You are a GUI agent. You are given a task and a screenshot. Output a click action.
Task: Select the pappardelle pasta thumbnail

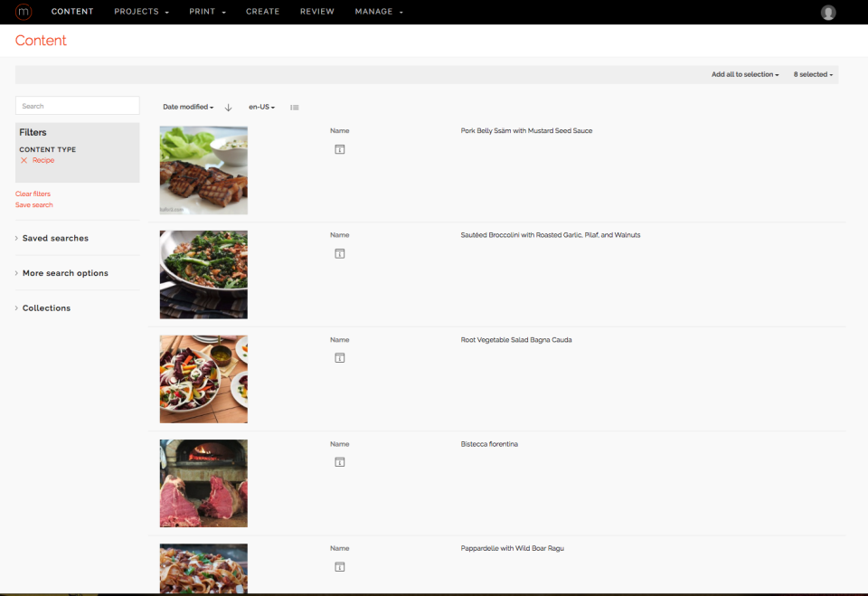[x=203, y=568]
